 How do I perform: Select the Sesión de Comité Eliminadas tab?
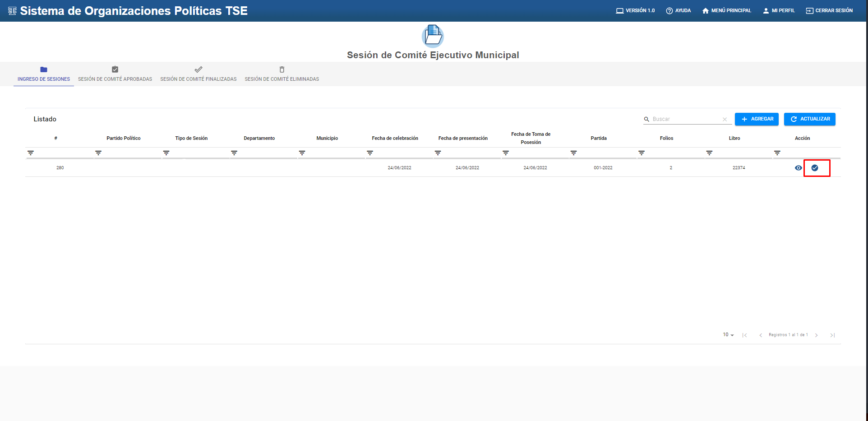[x=282, y=74]
